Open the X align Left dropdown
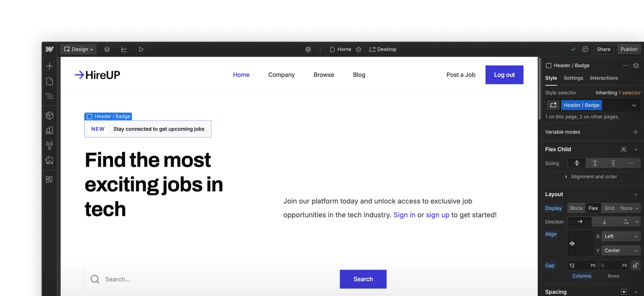This screenshot has width=644, height=296. pyautogui.click(x=620, y=237)
